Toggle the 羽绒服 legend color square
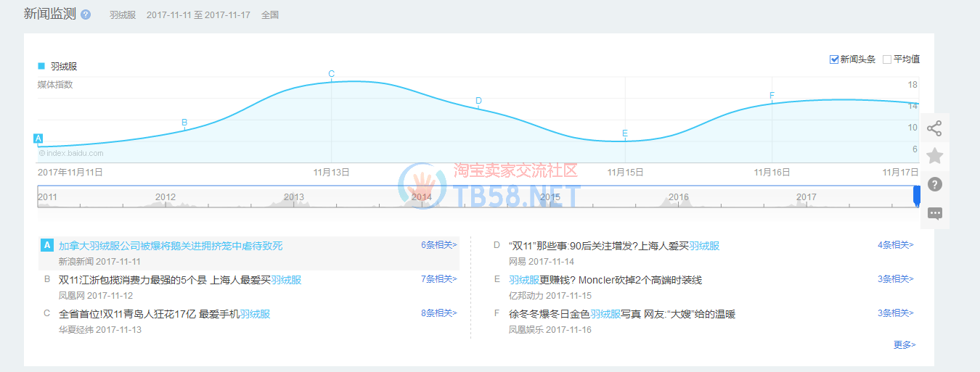 [41, 66]
